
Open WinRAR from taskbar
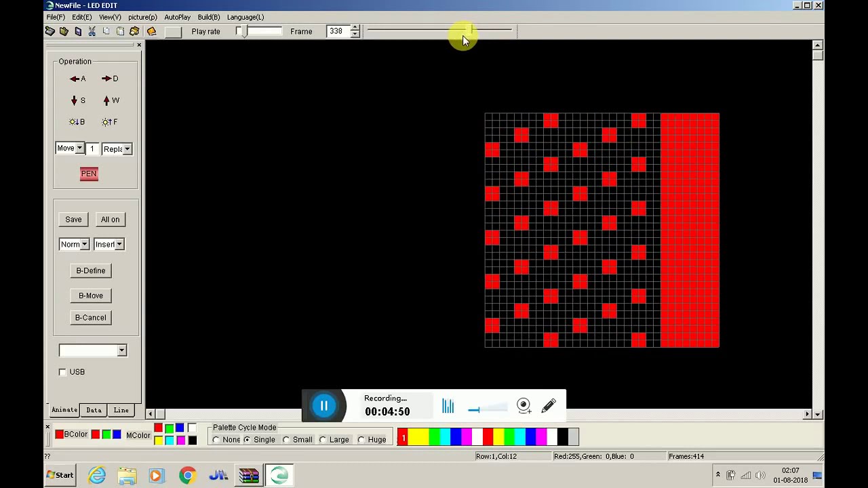point(249,475)
